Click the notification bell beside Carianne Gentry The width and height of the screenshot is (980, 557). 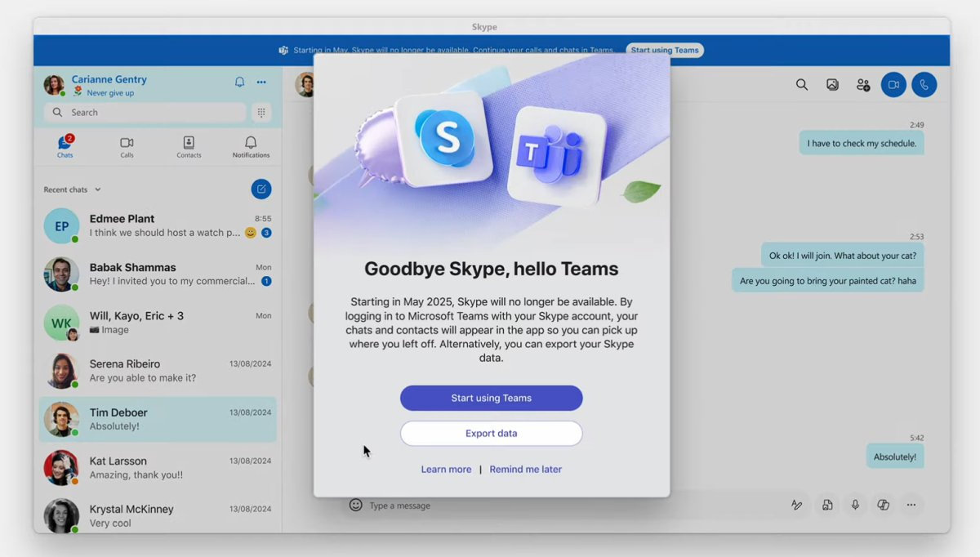click(x=239, y=82)
